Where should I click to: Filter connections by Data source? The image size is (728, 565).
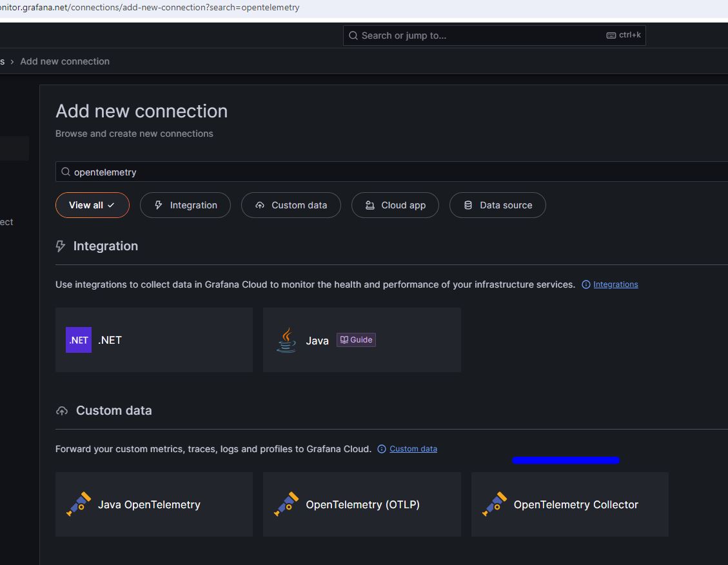pos(498,205)
